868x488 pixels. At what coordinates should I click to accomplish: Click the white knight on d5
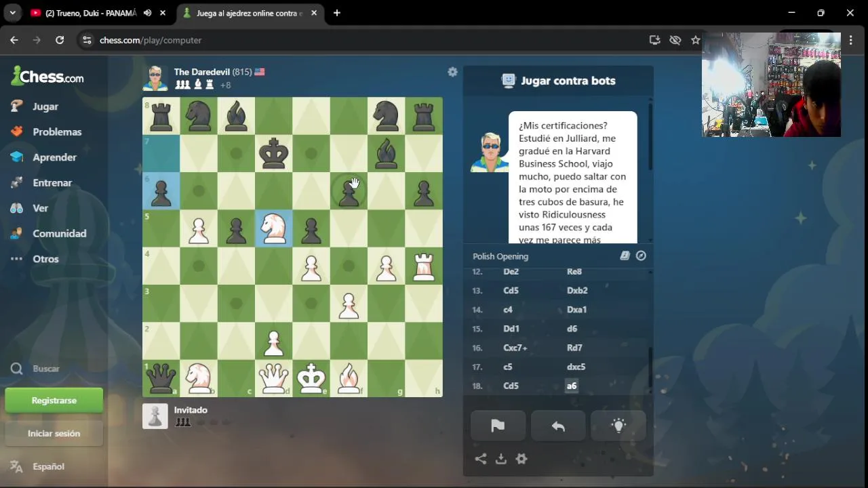[273, 228]
